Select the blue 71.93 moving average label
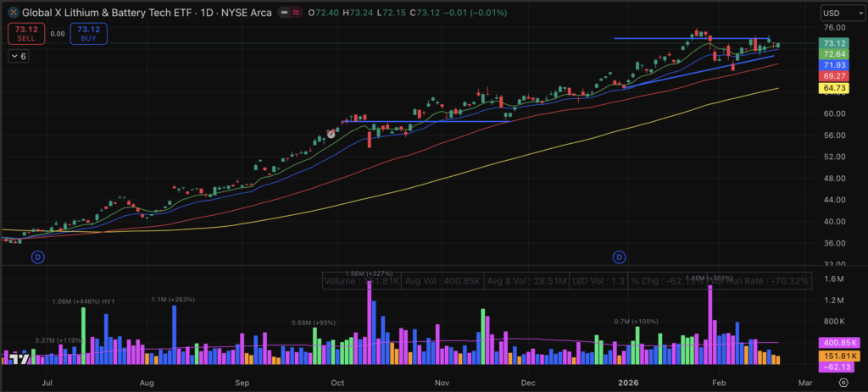This screenshot has height=392, width=868. click(x=835, y=65)
